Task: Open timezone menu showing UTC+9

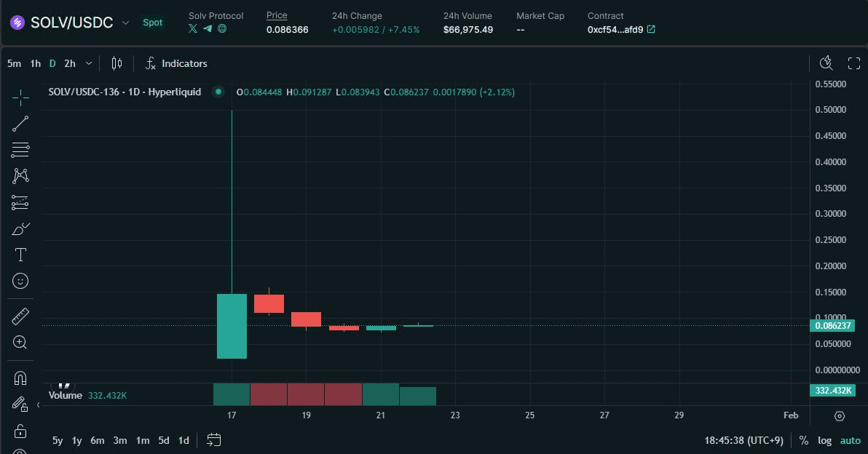Action: click(x=744, y=441)
